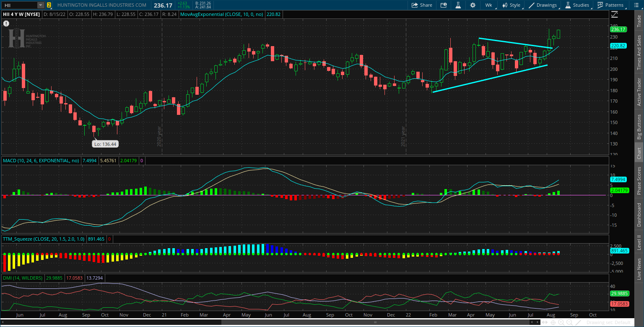The width and height of the screenshot is (644, 327).
Task: Click the 7.4994 MACD axis value bubble
Action: tap(618, 179)
